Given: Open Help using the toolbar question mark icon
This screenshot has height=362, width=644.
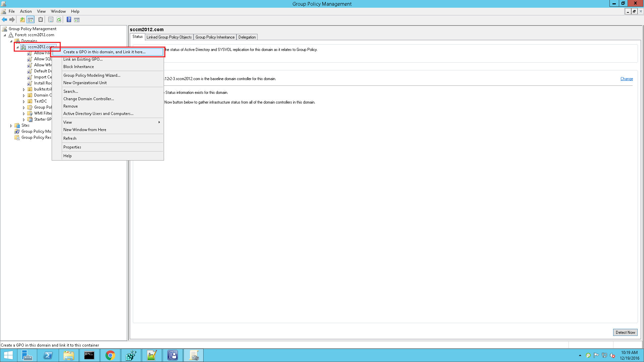Looking at the screenshot, I should [69, 19].
